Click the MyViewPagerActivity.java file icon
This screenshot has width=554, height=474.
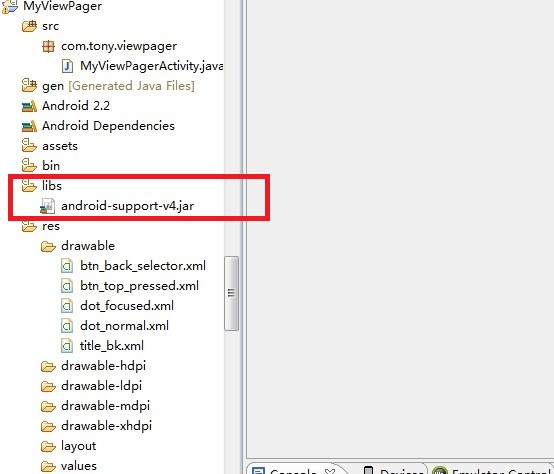click(x=67, y=66)
